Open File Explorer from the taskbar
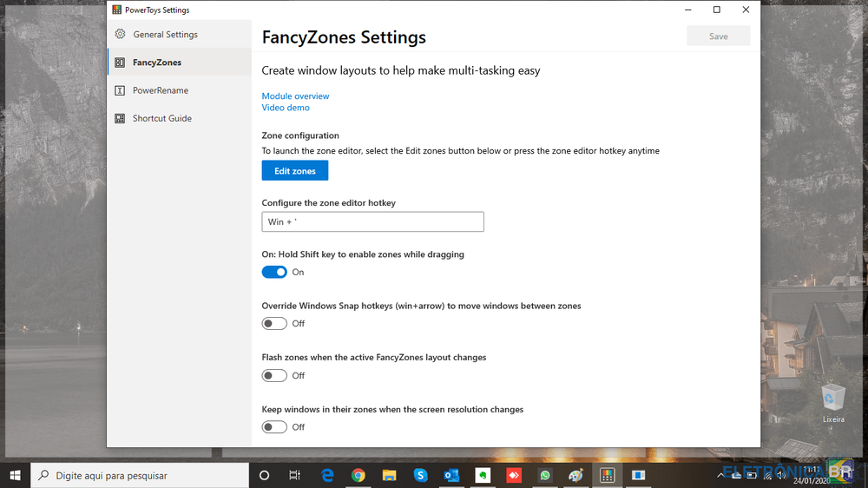868x488 pixels. click(390, 476)
